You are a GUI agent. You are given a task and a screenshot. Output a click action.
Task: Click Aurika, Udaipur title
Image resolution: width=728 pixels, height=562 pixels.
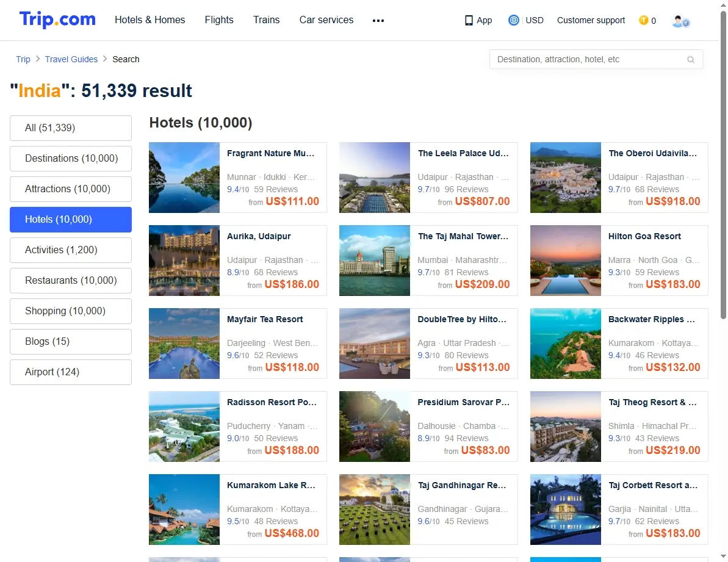(x=259, y=236)
